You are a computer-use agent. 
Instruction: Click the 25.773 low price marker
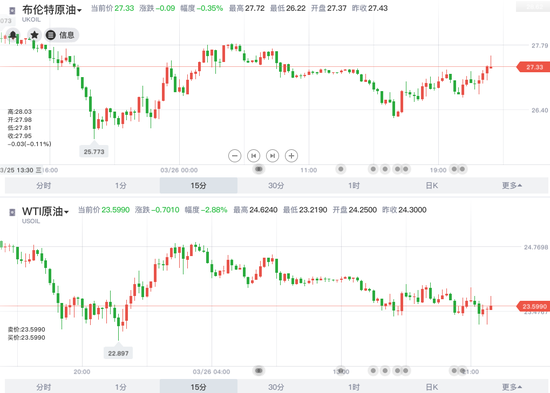94,152
